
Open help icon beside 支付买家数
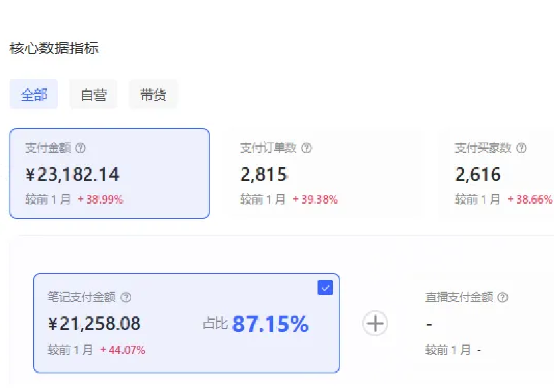[522, 148]
